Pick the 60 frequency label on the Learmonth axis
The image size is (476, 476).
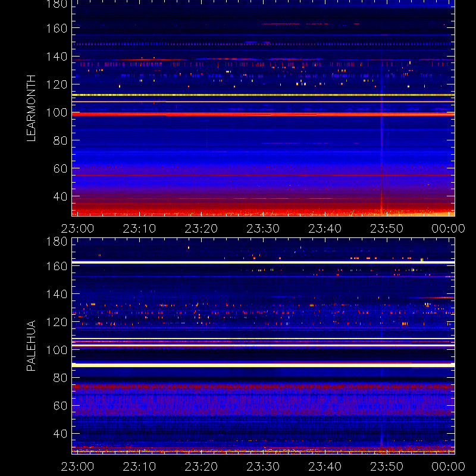pyautogui.click(x=60, y=168)
